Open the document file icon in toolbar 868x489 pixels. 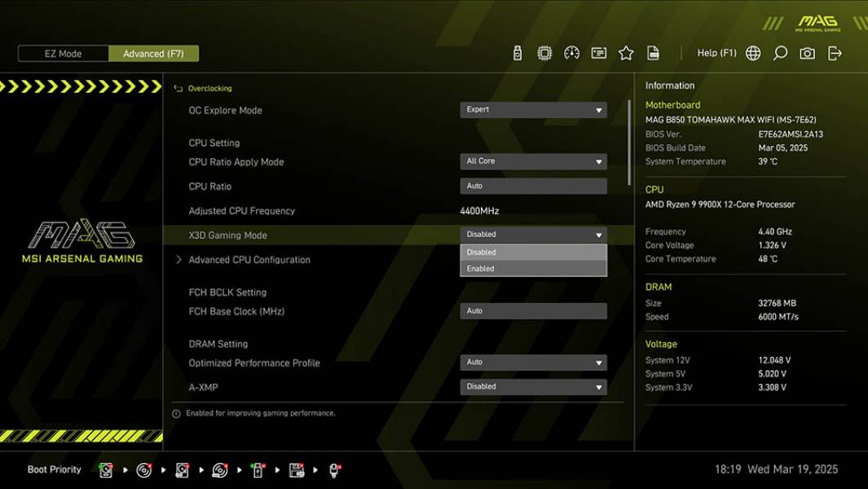pos(653,53)
